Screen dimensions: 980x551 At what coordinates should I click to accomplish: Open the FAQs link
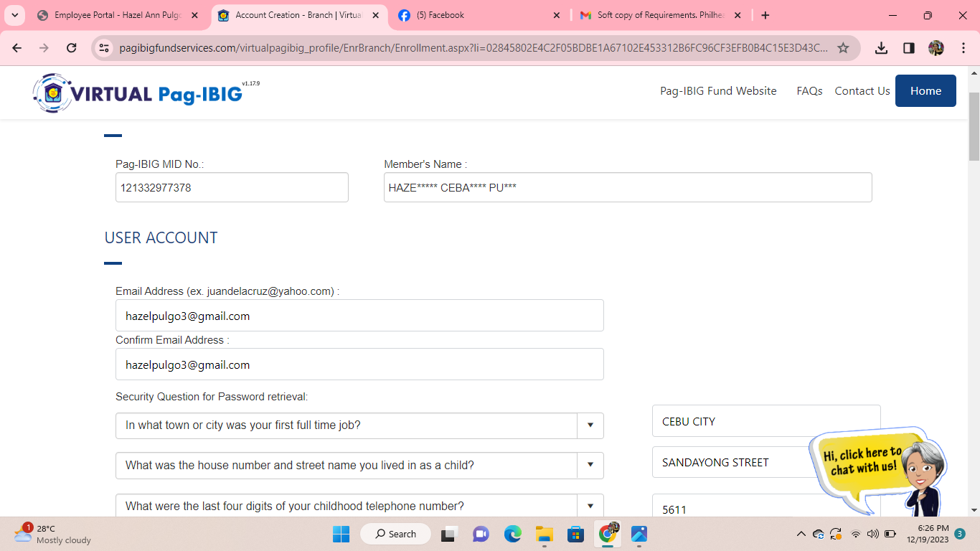coord(809,91)
